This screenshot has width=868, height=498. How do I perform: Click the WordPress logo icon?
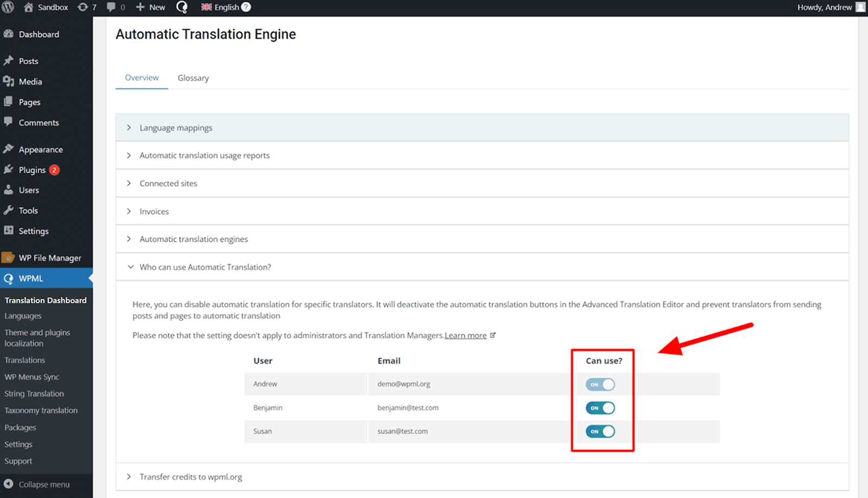8,7
